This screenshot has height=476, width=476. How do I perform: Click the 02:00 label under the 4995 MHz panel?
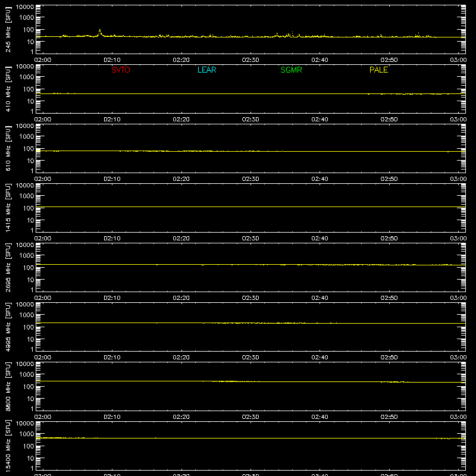[43, 358]
